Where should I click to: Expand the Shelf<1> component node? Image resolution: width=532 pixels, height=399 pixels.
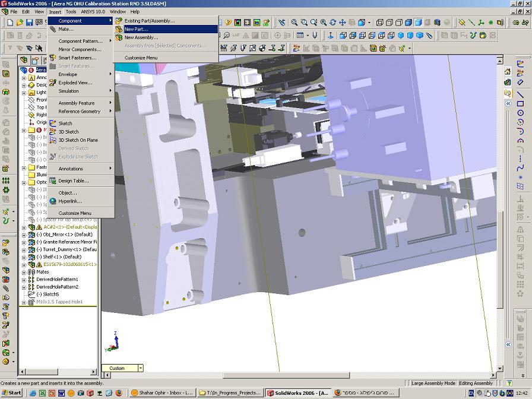24,257
